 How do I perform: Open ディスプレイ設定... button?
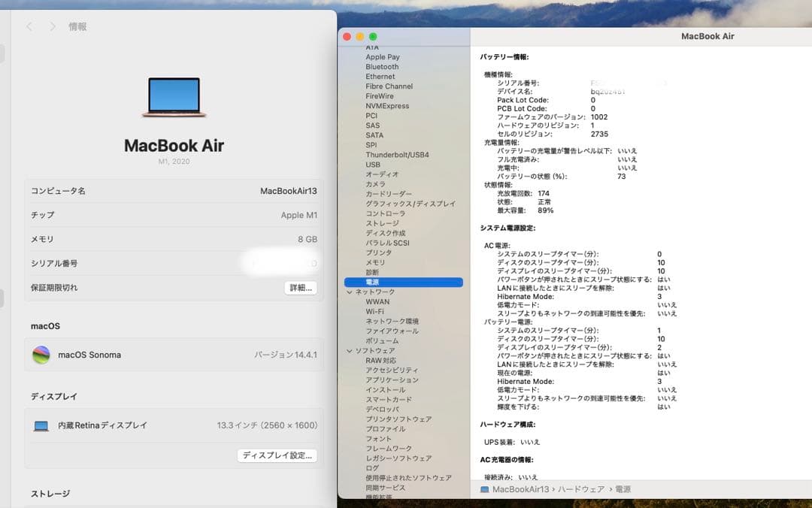click(277, 455)
